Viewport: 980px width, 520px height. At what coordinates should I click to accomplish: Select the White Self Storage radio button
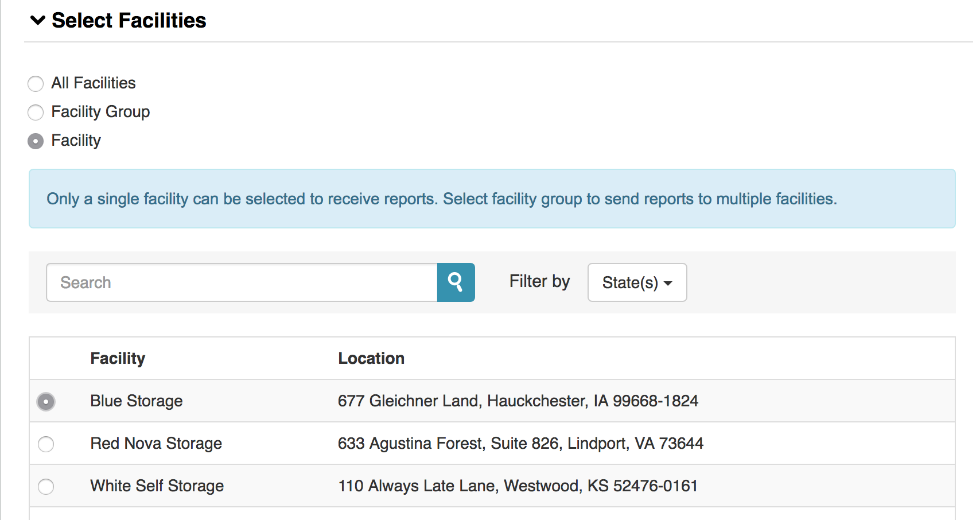[46, 487]
